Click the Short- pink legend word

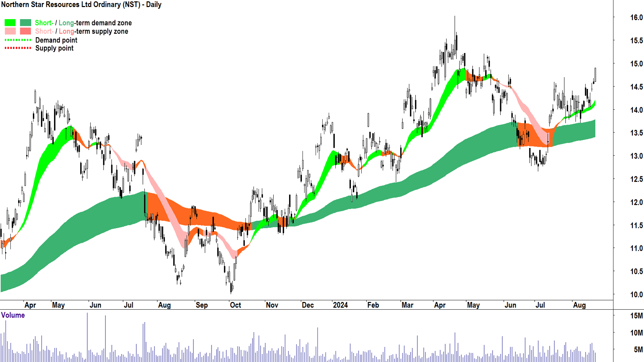tap(44, 31)
